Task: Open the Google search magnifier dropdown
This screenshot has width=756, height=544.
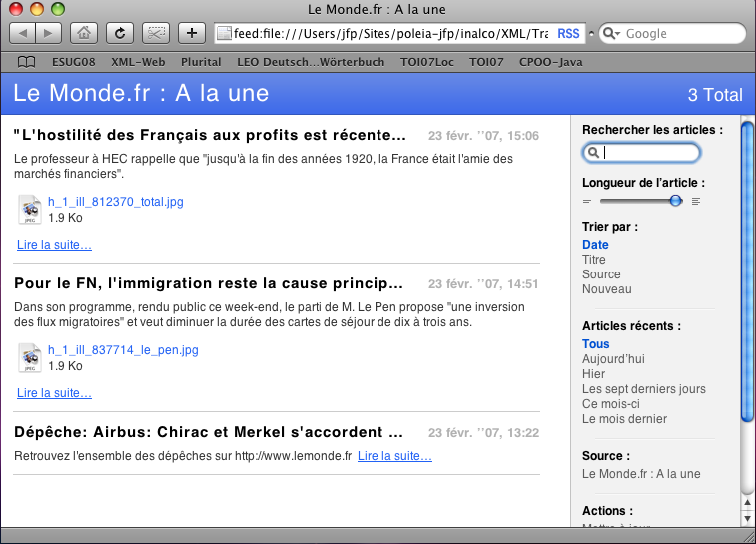Action: click(x=611, y=33)
